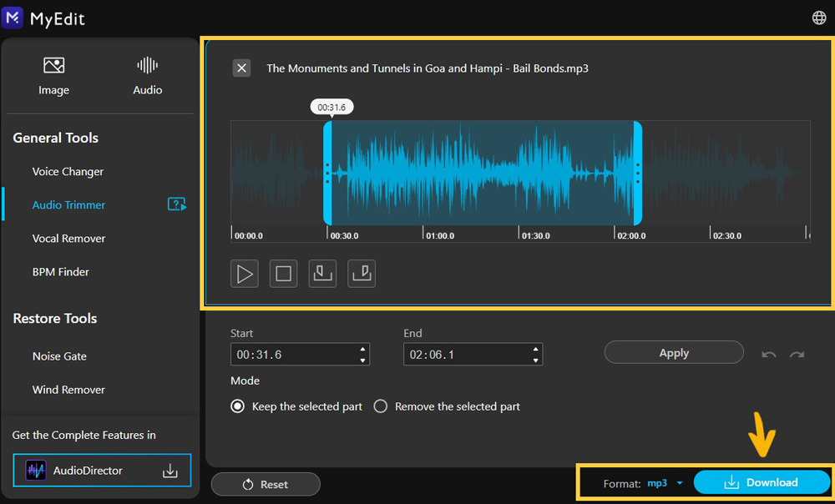Click the MyEdit logo icon
The image size is (835, 504).
(x=12, y=18)
